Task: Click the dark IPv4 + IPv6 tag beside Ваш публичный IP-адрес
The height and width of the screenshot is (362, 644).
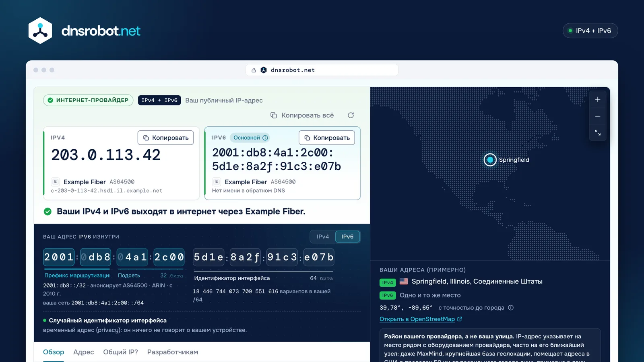Action: pyautogui.click(x=159, y=100)
